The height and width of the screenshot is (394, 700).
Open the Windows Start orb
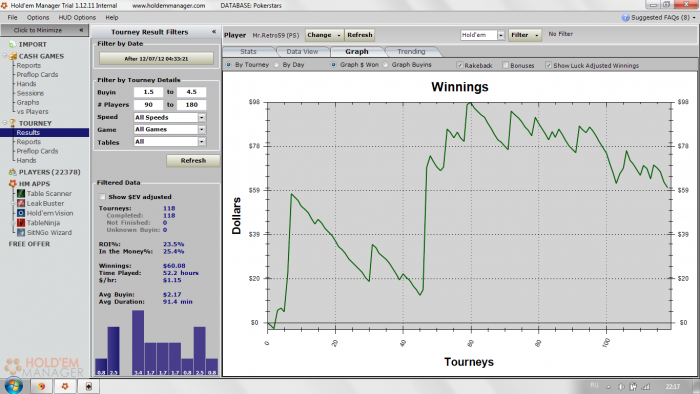13,386
